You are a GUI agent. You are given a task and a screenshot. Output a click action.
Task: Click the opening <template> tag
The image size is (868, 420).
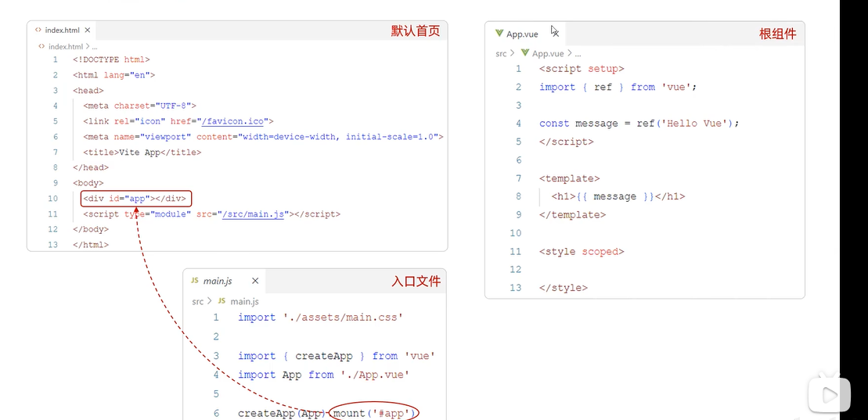tap(570, 178)
